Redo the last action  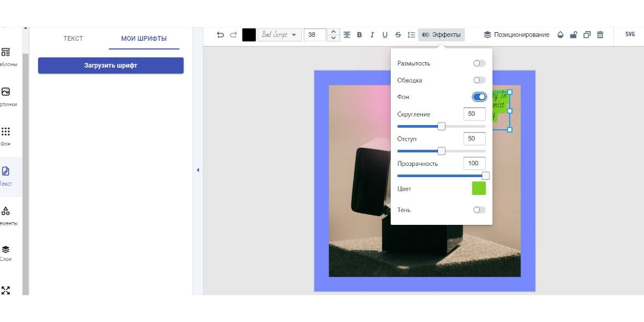(x=233, y=35)
